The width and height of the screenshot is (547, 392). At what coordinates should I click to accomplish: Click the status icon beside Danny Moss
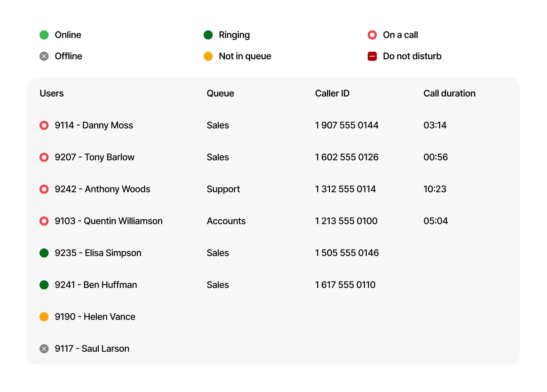pos(44,125)
